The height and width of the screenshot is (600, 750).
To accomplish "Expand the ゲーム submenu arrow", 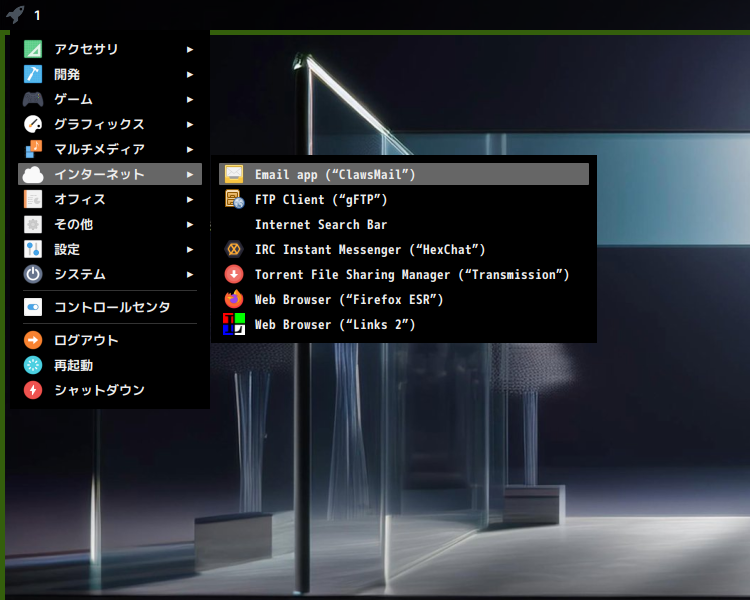I will tap(190, 100).
